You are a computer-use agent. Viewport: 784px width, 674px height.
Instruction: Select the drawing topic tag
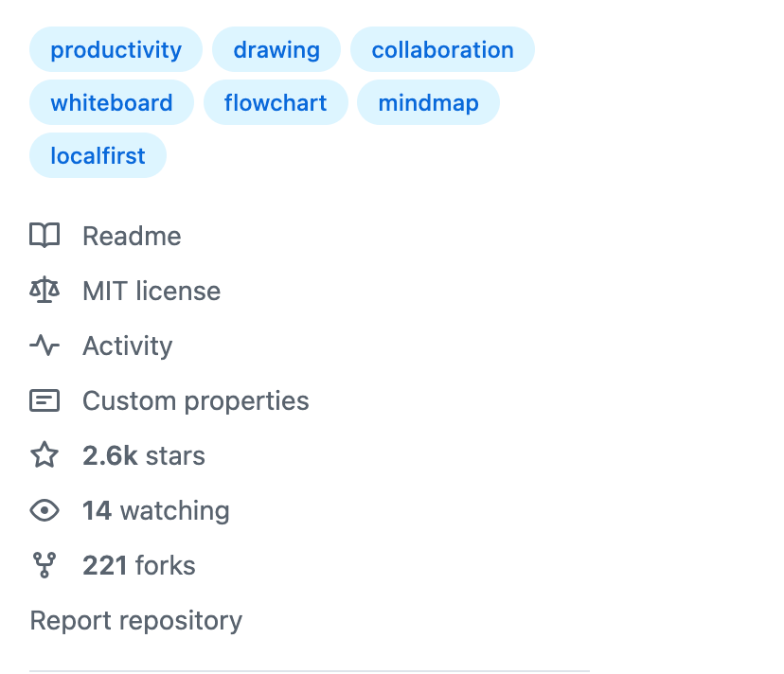point(276,49)
